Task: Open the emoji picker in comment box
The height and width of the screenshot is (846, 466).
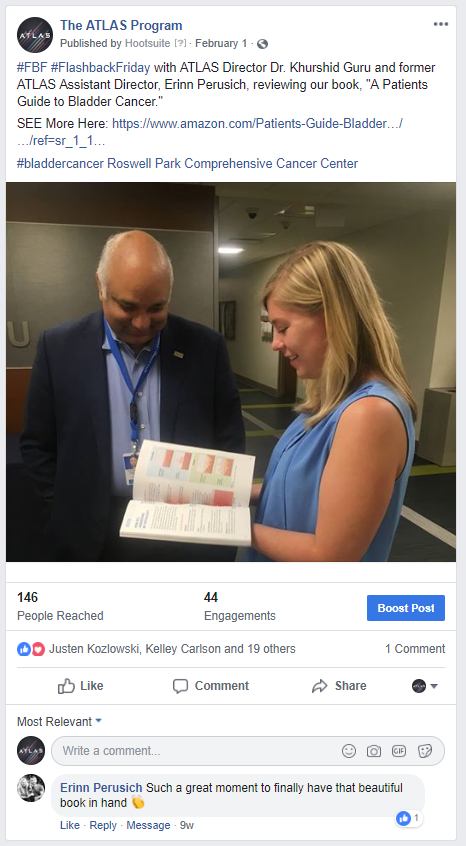Action: [349, 751]
